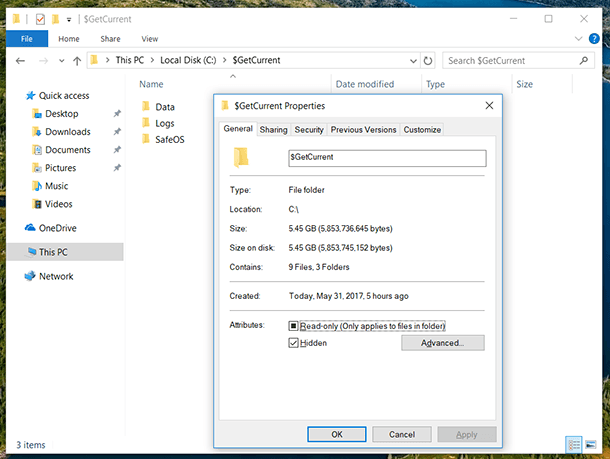Refresh the current folder
The width and height of the screenshot is (610, 459).
(x=428, y=61)
